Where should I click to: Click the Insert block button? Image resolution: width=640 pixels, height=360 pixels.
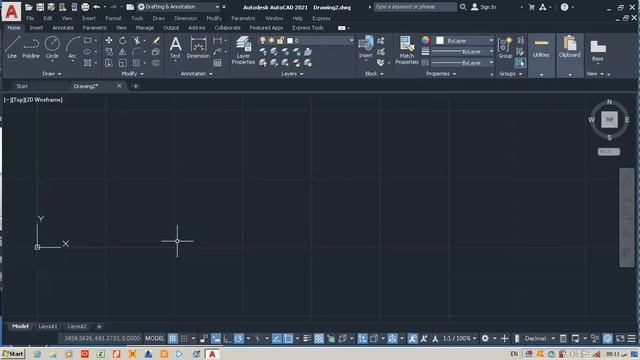(365, 47)
